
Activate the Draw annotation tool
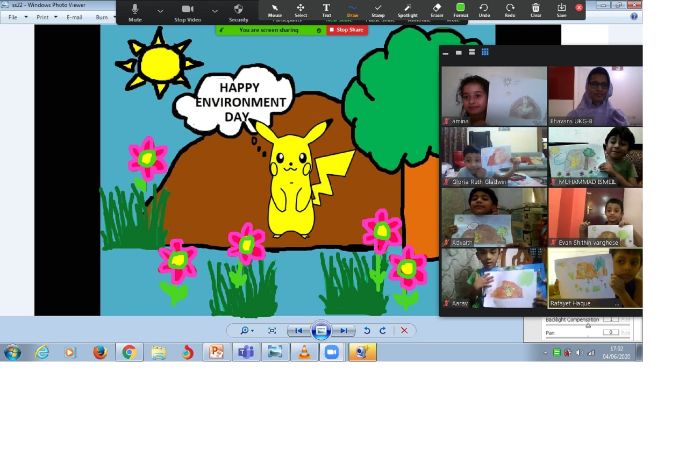(x=352, y=11)
